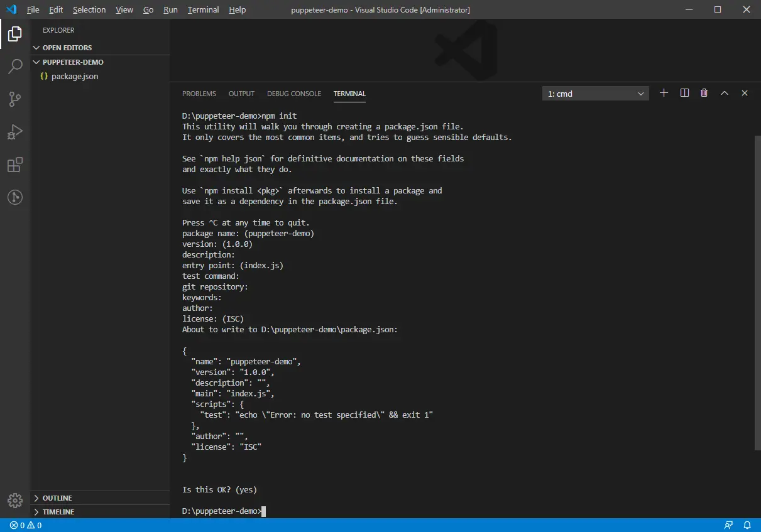
Task: Kill the terminal with trash icon
Action: point(704,93)
